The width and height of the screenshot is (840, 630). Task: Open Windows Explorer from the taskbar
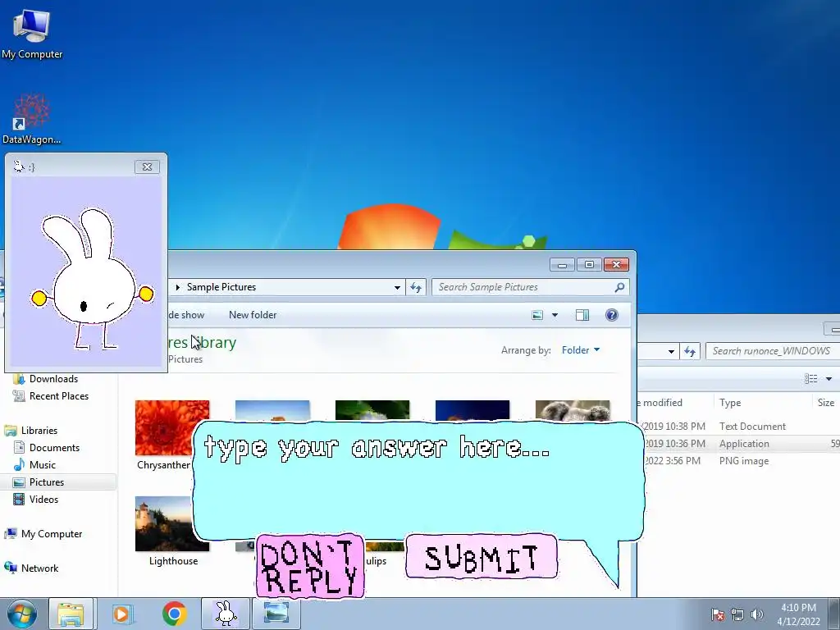point(71,614)
